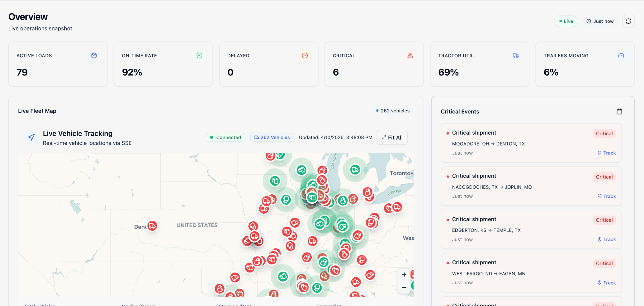The image size is (644, 306).
Task: Open the Edgerton, KS critical shipment card
Action: click(531, 229)
